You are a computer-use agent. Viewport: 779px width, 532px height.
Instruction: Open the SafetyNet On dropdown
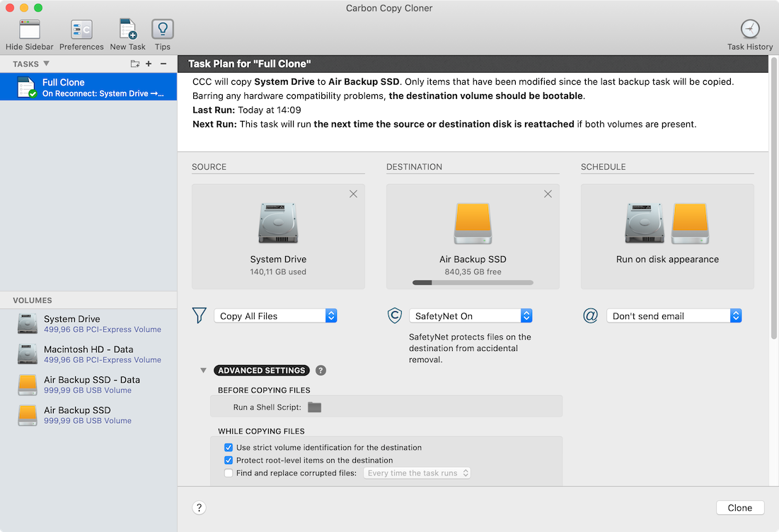tap(471, 316)
